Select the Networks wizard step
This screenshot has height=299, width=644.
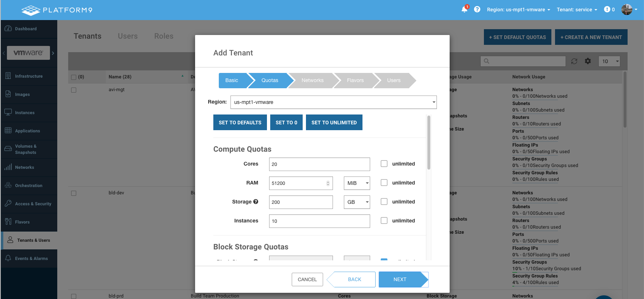pos(312,81)
